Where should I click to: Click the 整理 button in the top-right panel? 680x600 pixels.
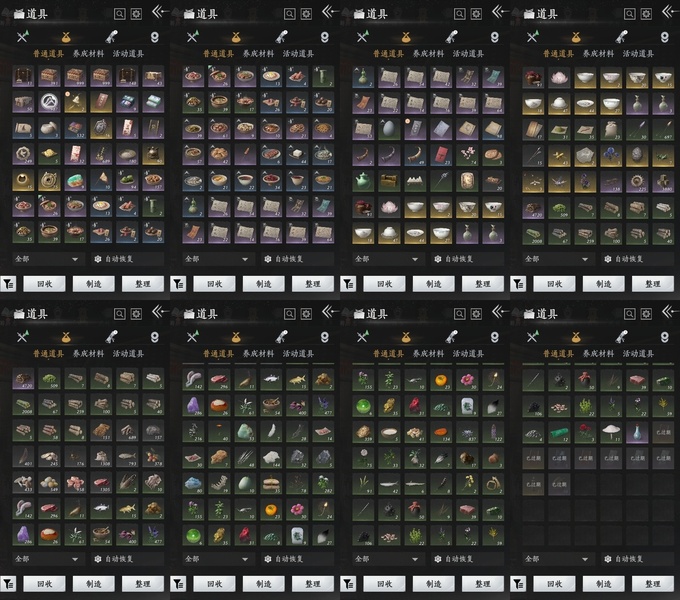(x=653, y=284)
